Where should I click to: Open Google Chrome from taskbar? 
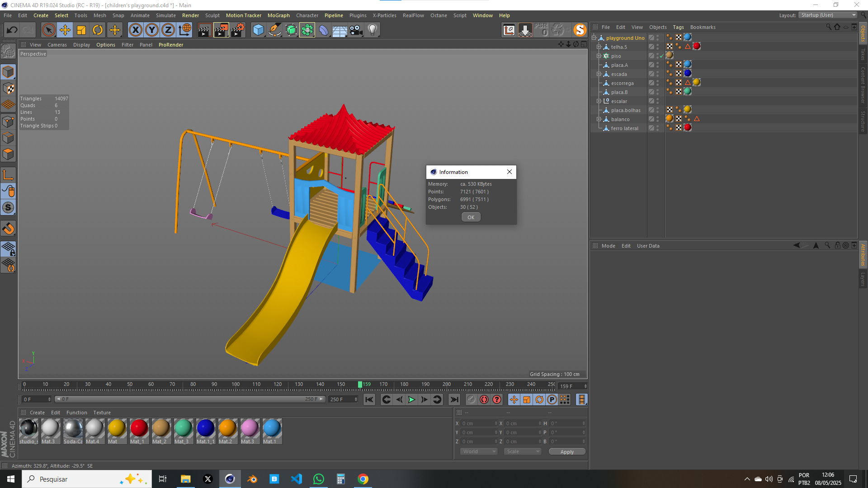[x=363, y=479]
